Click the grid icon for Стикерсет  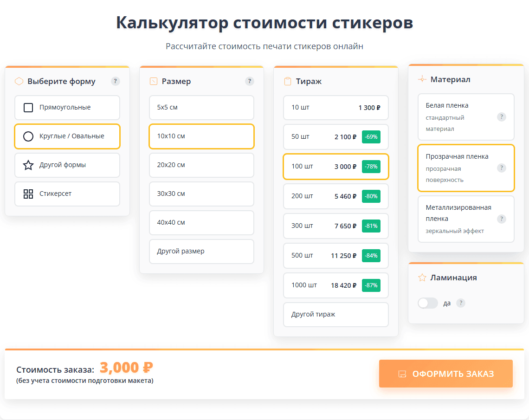[x=28, y=194]
